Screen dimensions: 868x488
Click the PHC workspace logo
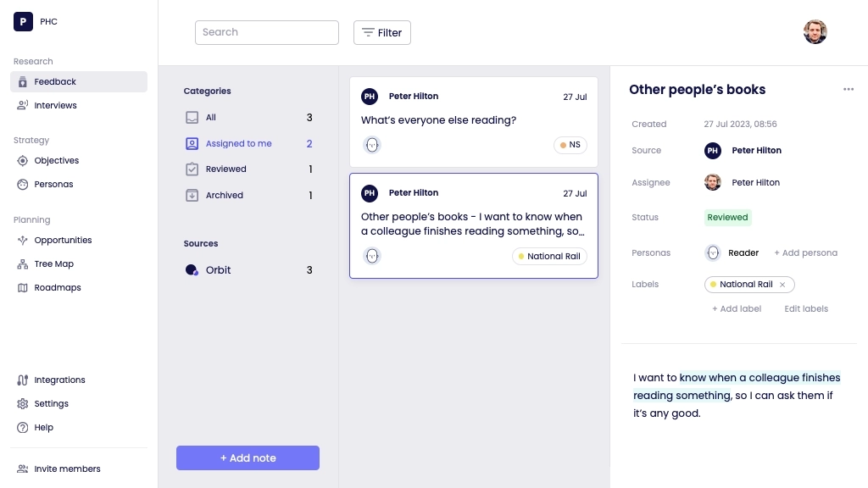pyautogui.click(x=23, y=21)
